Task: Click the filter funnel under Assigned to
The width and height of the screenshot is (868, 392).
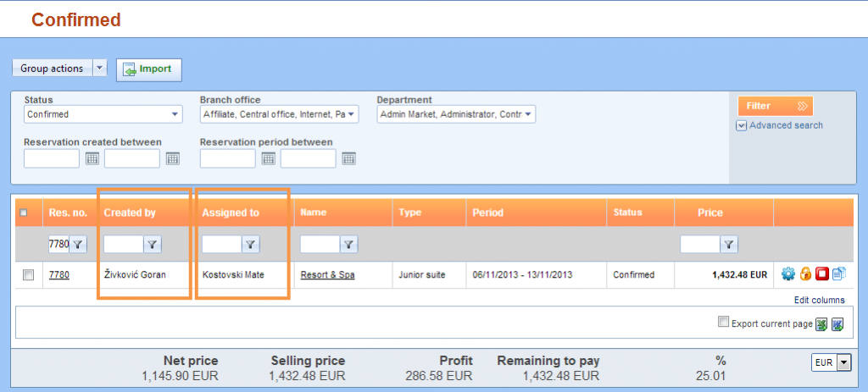Action: click(x=251, y=244)
